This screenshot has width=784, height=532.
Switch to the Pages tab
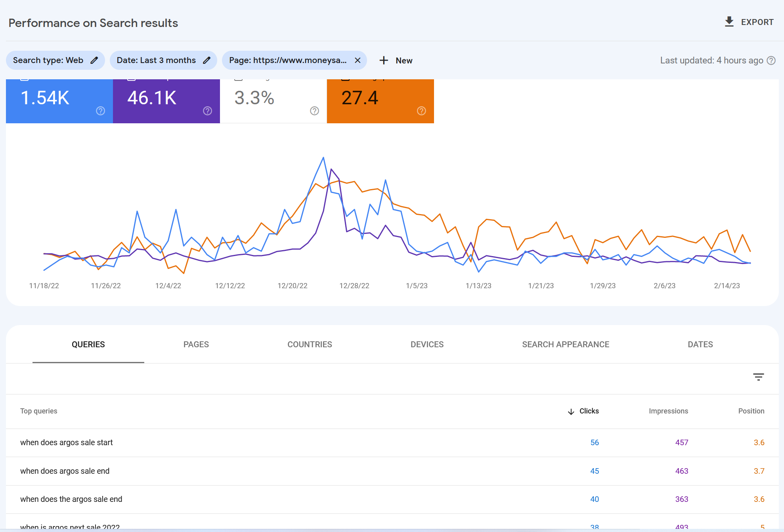pyautogui.click(x=196, y=344)
